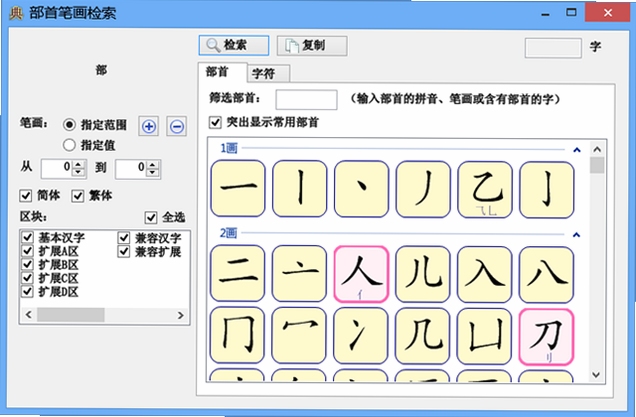Choose the 几 radical tile

click(x=423, y=336)
